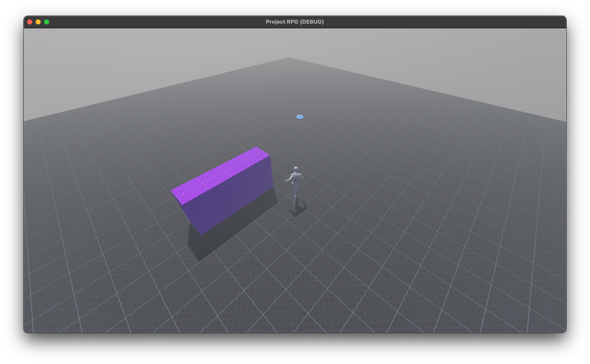Viewport: 590px width, 364px height.
Task: Close the Project RPG window
Action: [30, 22]
